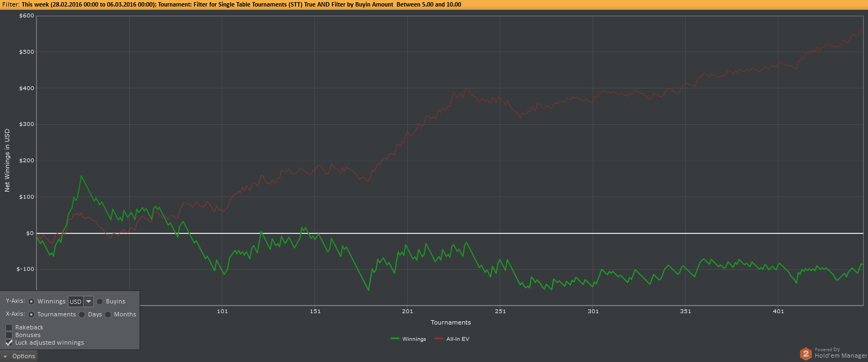This screenshot has width=868, height=362.
Task: Click the Powered by Hold'em Manager text
Action: point(840,353)
